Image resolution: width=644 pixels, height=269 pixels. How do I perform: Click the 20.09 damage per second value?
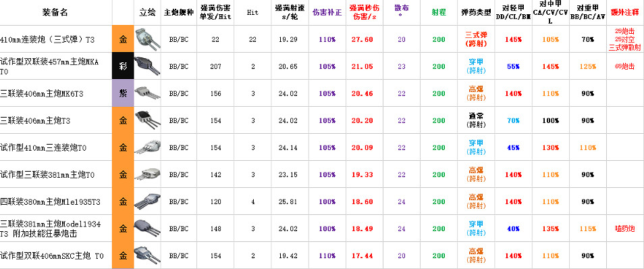point(363,147)
